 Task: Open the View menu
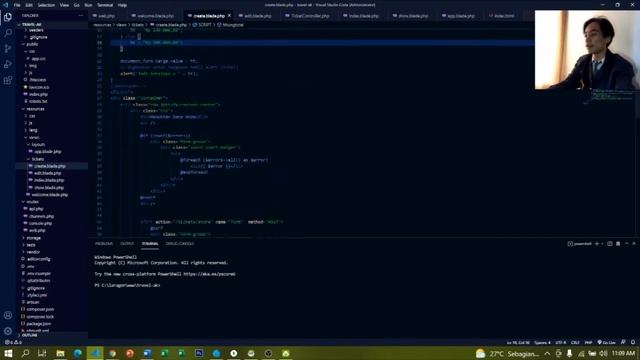click(64, 5)
